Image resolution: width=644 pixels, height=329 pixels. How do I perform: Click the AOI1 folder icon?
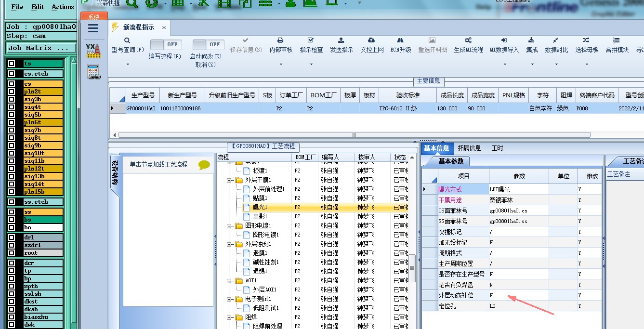coord(239,281)
